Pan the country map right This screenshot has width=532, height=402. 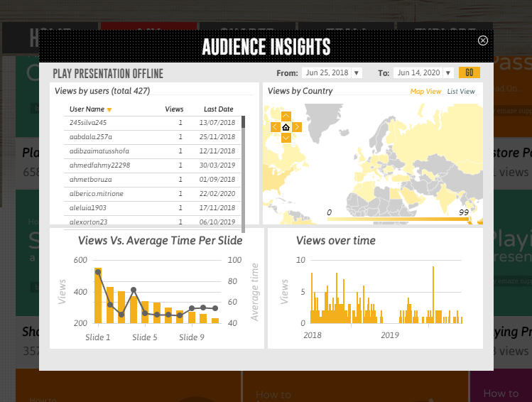(x=297, y=127)
